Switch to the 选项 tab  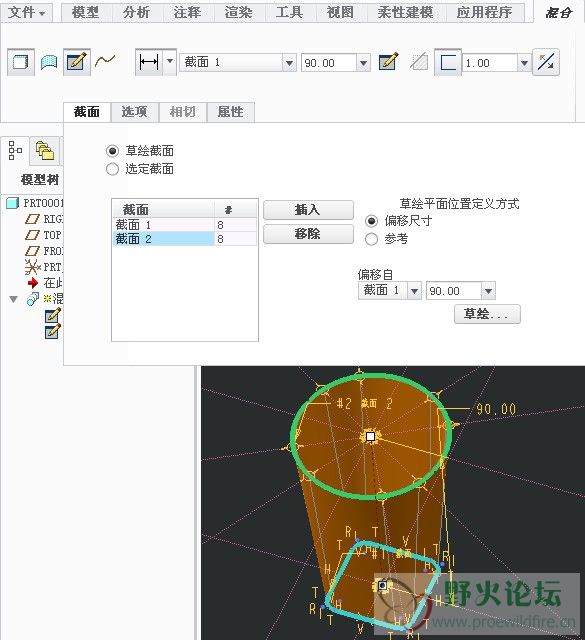tap(134, 111)
